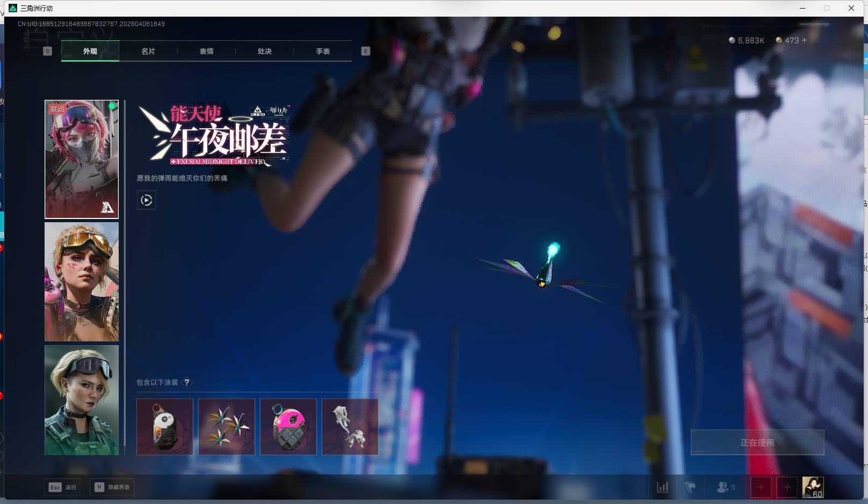Open the flags icon in bottom bar

click(x=691, y=487)
